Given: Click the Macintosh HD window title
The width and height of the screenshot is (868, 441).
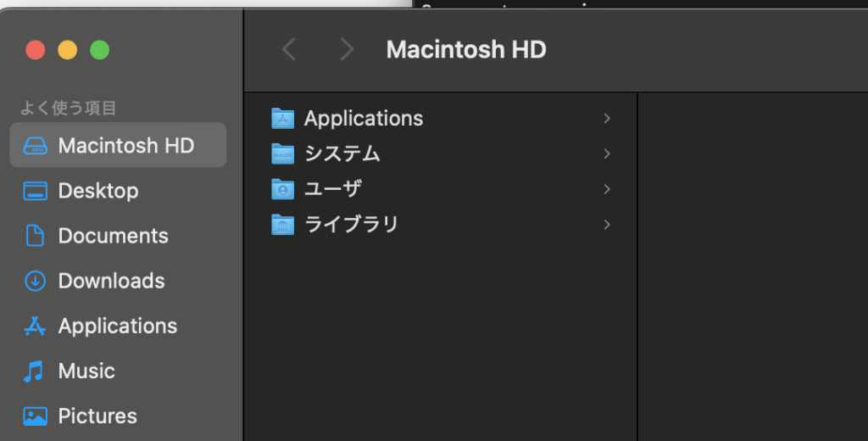Looking at the screenshot, I should [466, 49].
